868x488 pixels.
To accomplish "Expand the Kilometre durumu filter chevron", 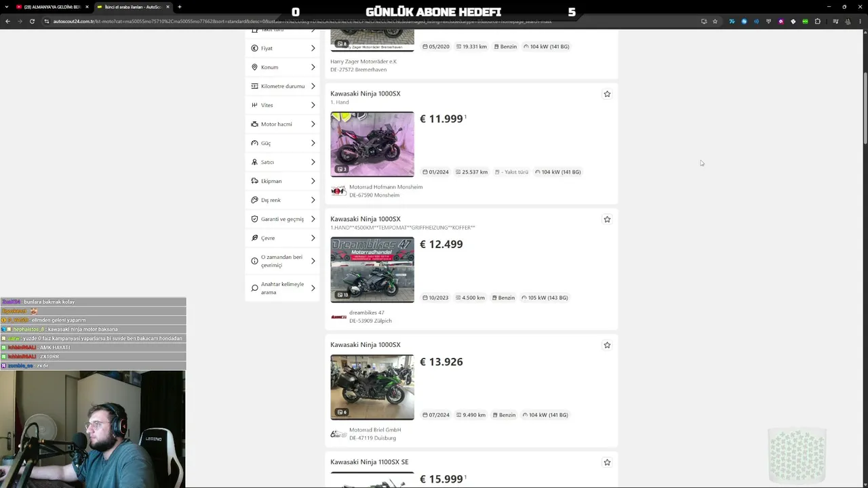I will click(x=313, y=86).
